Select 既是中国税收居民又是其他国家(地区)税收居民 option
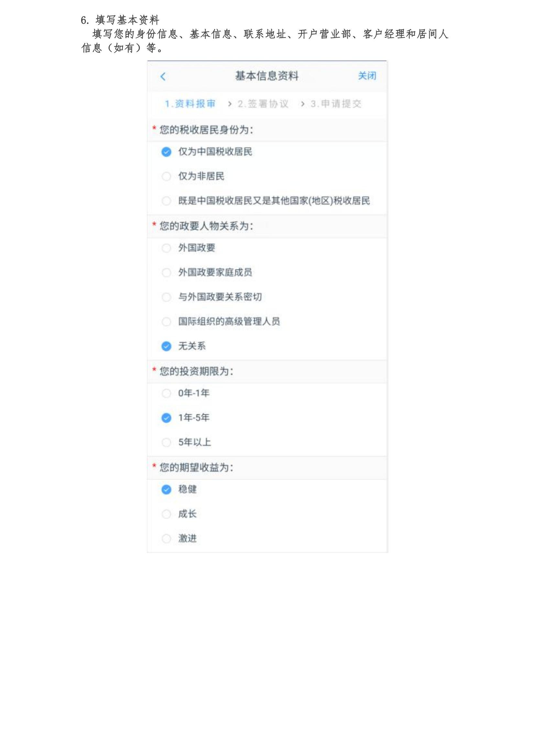This screenshot has width=535, height=756. tap(166, 201)
